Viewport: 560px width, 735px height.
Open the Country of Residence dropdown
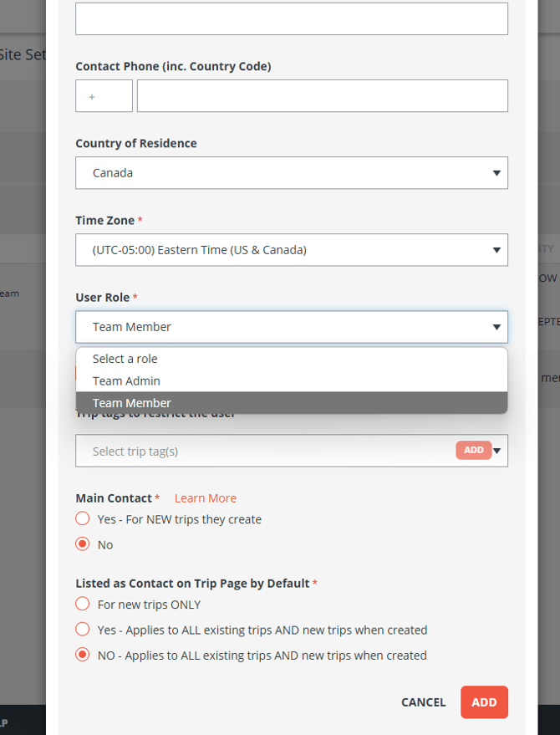291,173
